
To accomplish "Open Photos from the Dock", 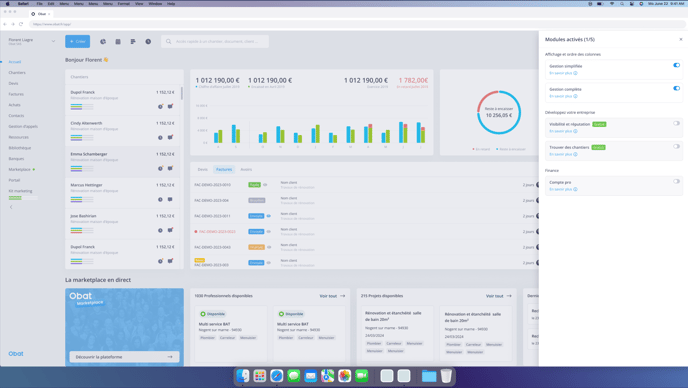I will point(344,376).
